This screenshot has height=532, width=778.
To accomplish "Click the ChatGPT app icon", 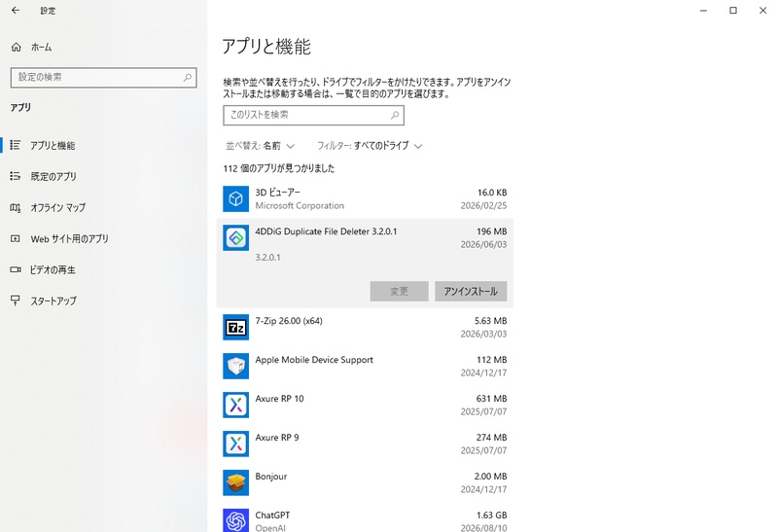I will (x=235, y=520).
